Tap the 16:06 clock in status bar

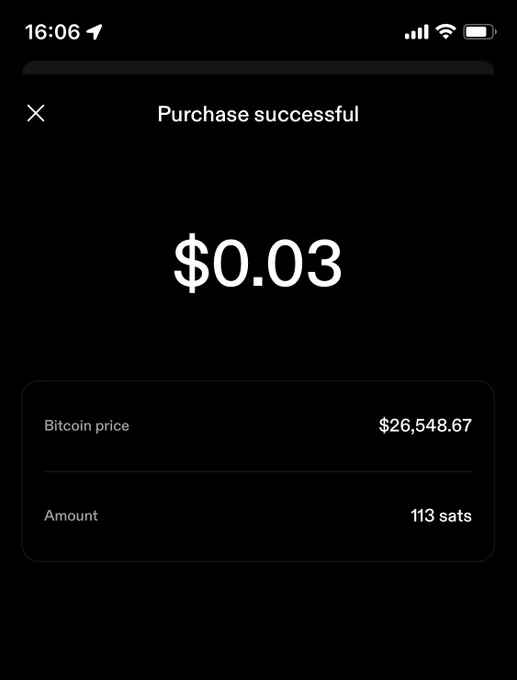(x=52, y=32)
